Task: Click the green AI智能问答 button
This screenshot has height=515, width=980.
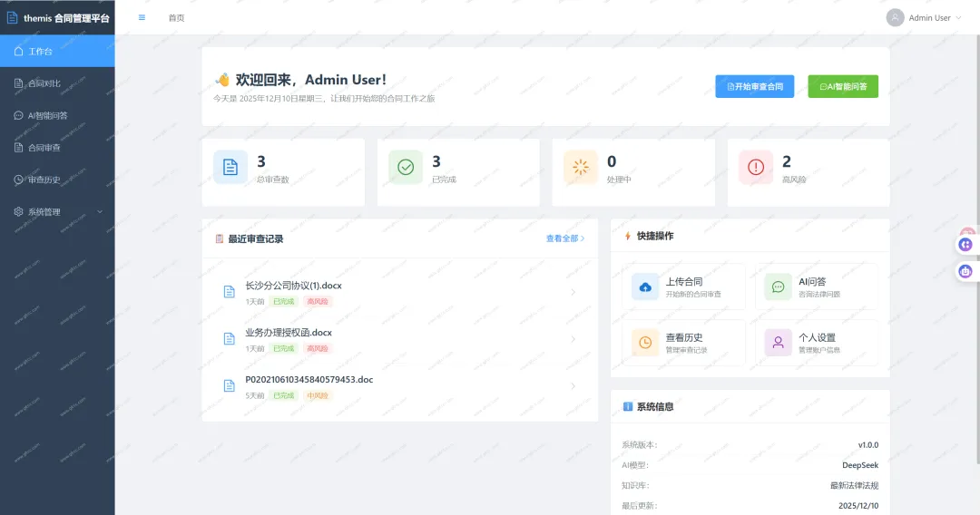Action: pos(842,86)
